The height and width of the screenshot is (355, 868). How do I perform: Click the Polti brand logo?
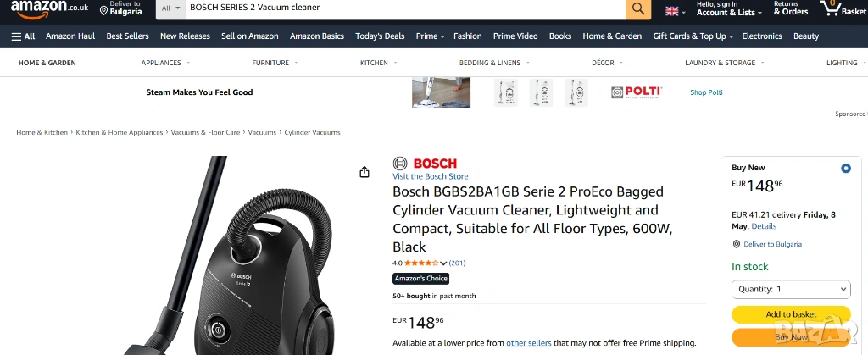637,92
